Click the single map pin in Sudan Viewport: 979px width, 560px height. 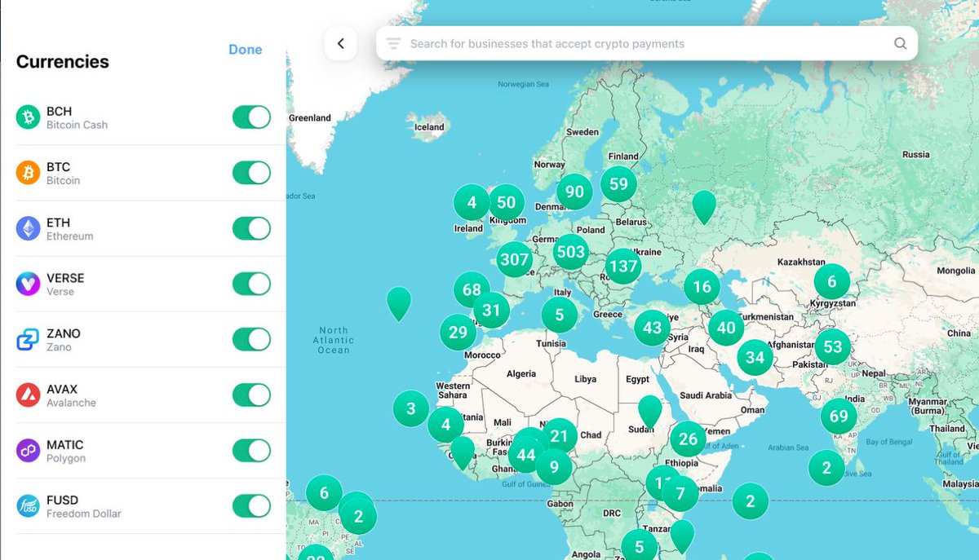click(x=649, y=412)
